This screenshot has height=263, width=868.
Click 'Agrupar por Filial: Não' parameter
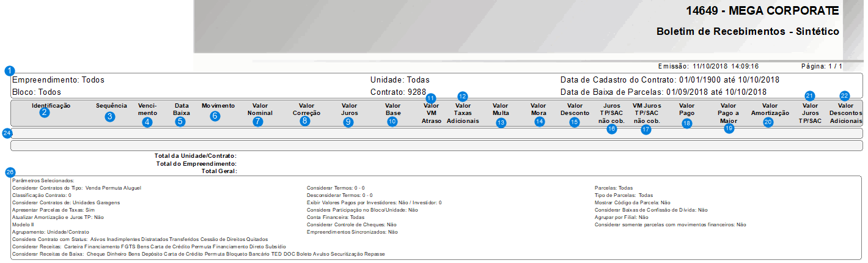[x=622, y=217]
